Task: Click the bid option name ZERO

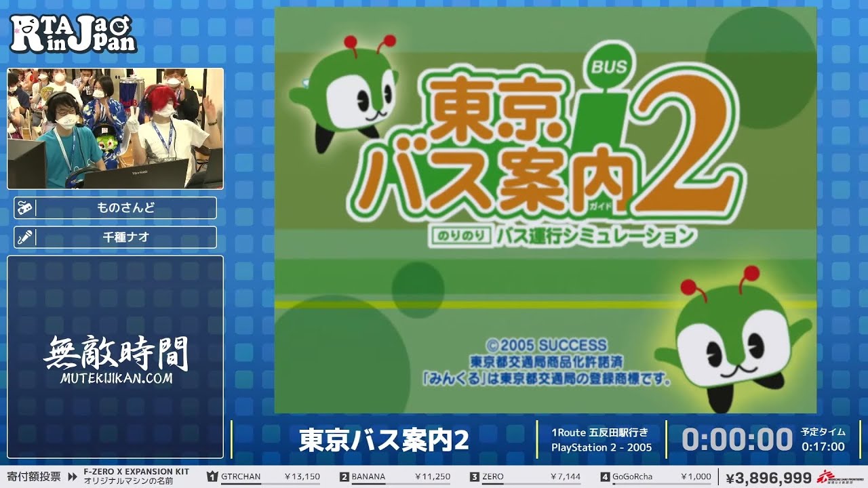Action: [493, 476]
